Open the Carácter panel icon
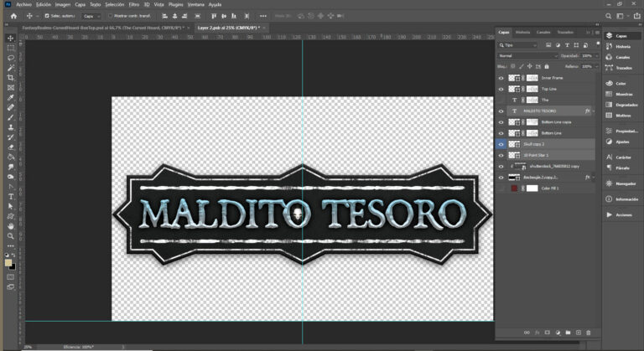This screenshot has width=644, height=351. [x=622, y=157]
